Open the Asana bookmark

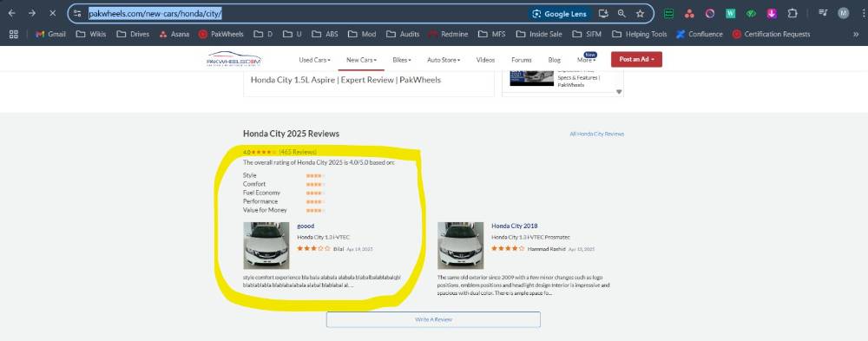click(x=174, y=34)
